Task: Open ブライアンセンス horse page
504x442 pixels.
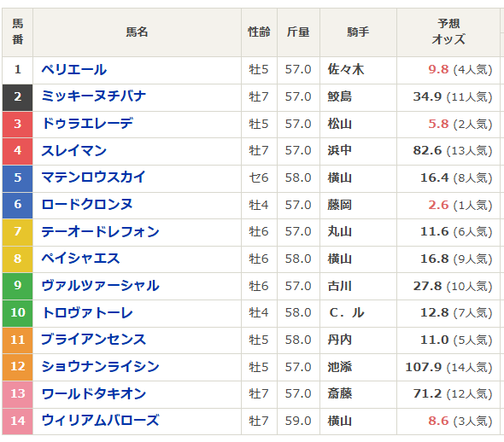Action: (93, 340)
